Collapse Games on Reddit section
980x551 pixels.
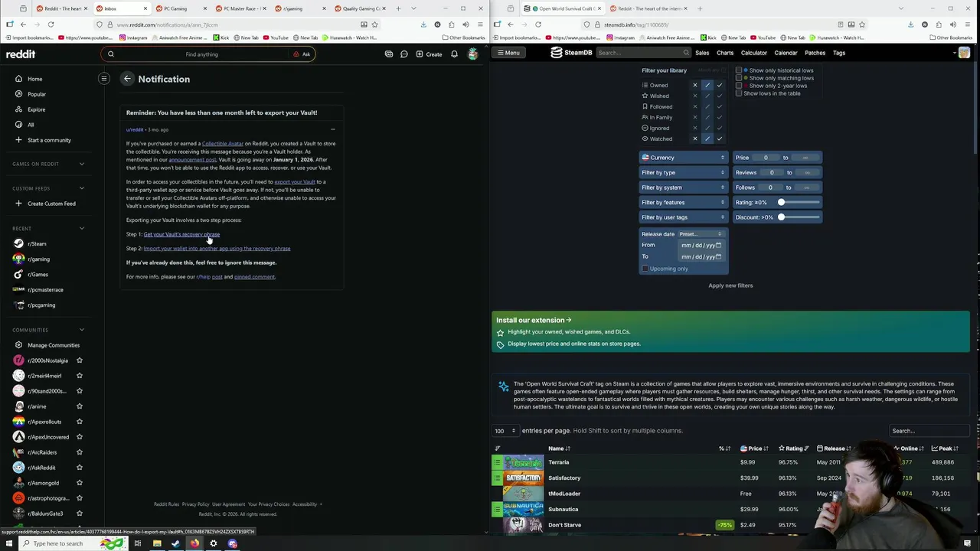(x=82, y=164)
